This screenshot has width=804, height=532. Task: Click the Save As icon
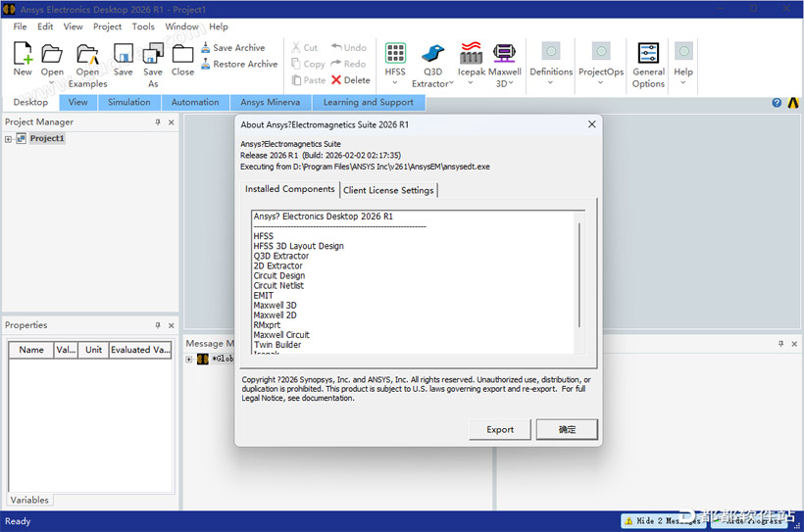[153, 53]
